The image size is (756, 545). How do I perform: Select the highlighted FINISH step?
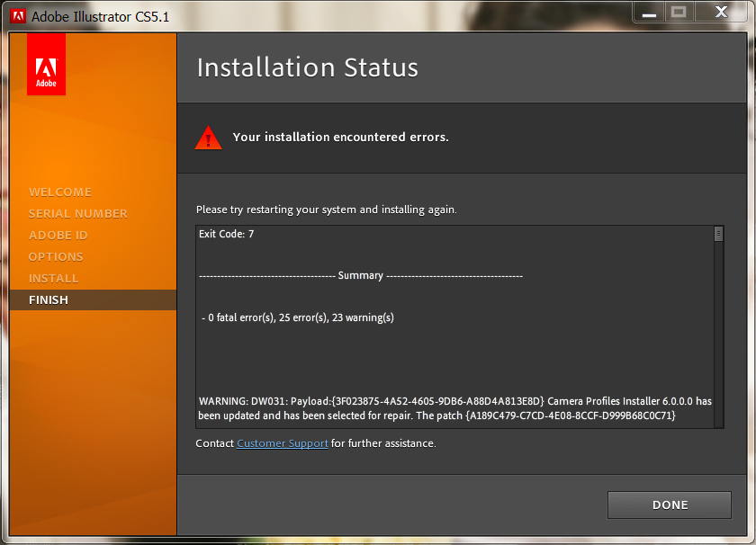(93, 299)
